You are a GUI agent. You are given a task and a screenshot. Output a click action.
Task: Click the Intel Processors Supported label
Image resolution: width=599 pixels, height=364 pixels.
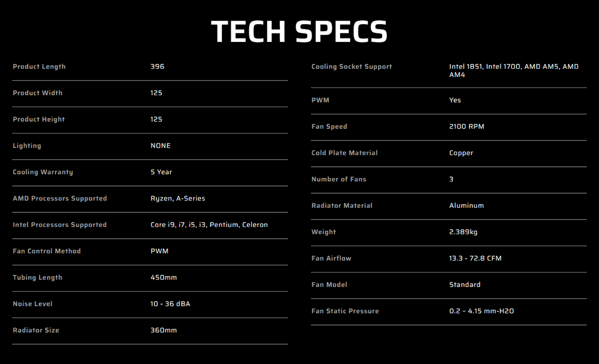60,224
